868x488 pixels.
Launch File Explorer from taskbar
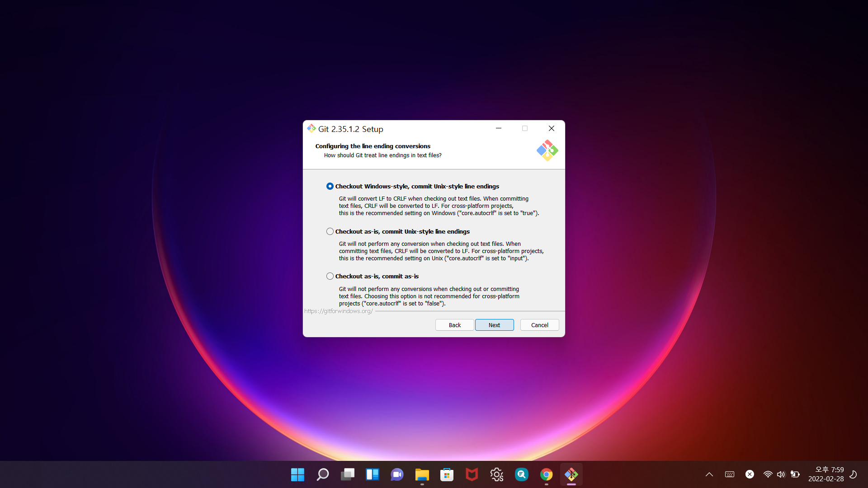tap(422, 474)
